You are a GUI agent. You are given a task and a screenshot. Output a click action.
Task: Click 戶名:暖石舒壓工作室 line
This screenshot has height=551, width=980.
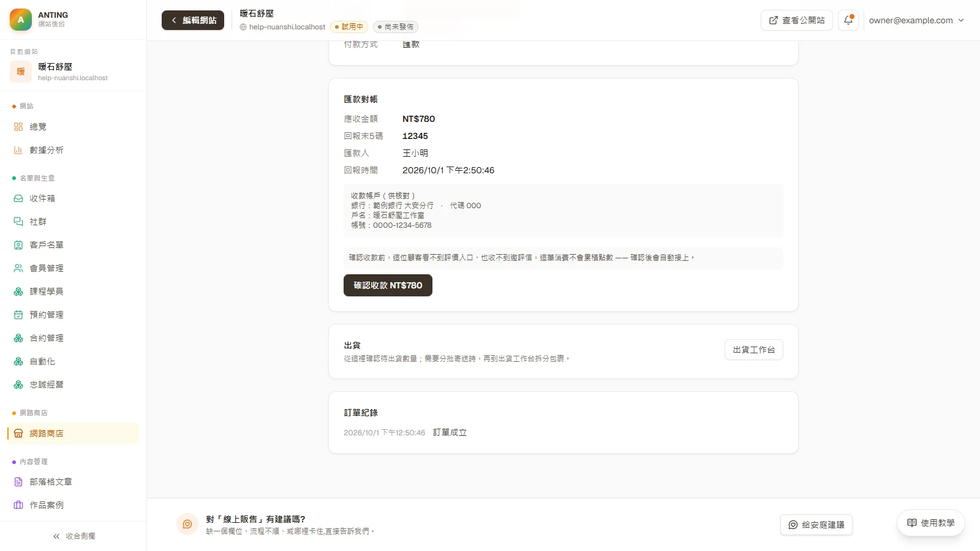[x=388, y=216]
